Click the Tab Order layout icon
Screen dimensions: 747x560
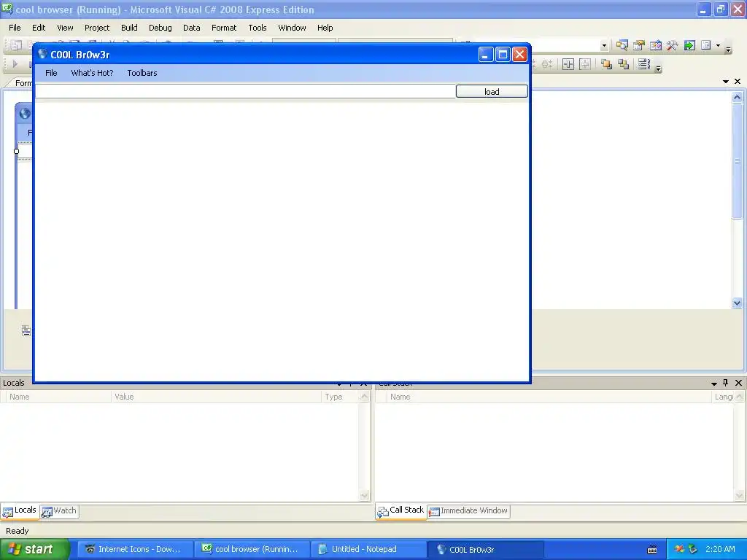coord(644,64)
